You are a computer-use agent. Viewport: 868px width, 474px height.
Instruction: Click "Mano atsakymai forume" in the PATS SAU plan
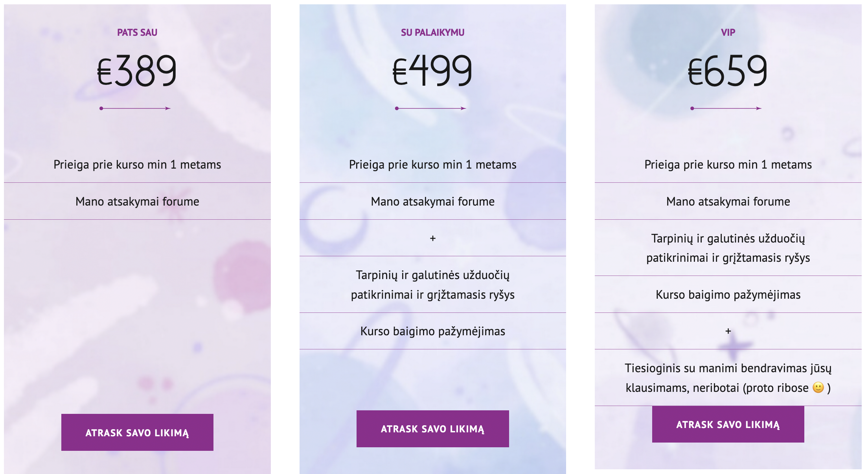point(137,202)
